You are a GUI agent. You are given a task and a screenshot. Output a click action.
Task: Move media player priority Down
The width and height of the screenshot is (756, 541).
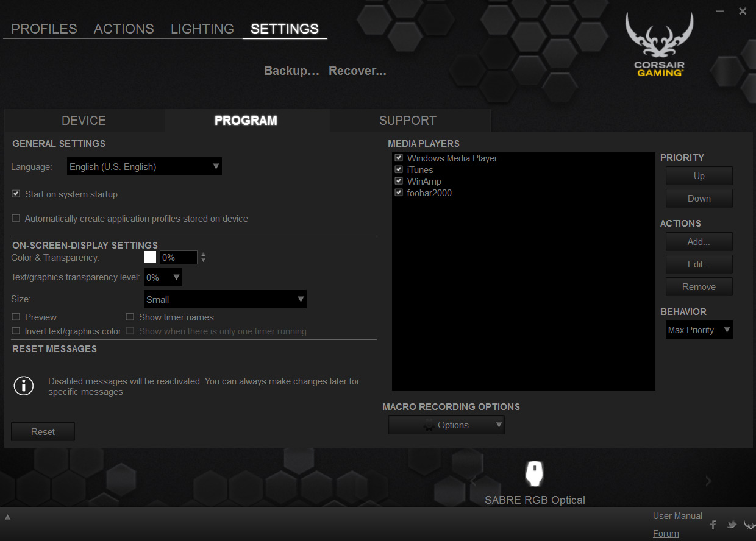pyautogui.click(x=699, y=199)
